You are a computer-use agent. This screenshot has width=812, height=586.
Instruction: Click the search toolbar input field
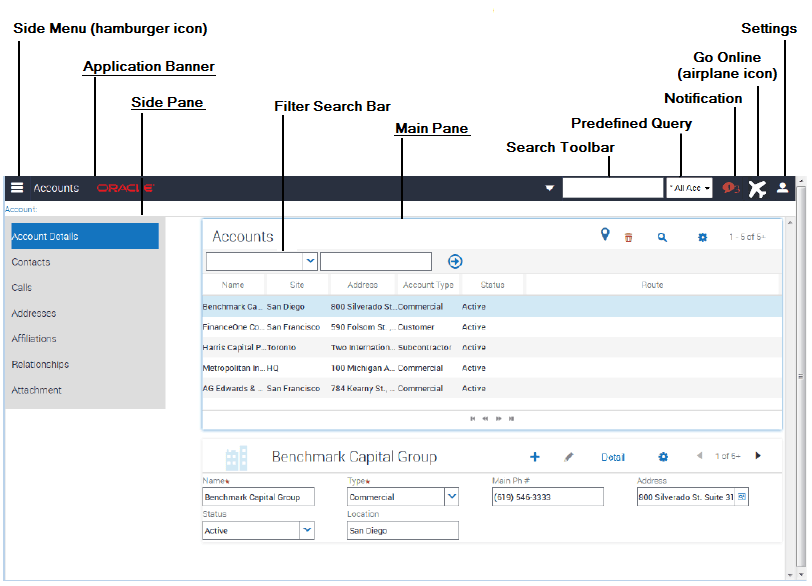[x=612, y=188]
